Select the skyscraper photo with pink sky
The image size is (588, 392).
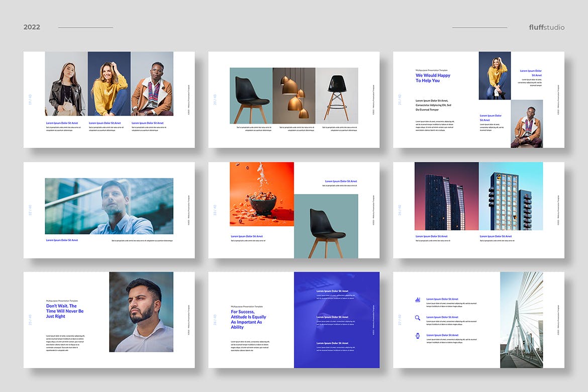click(446, 196)
